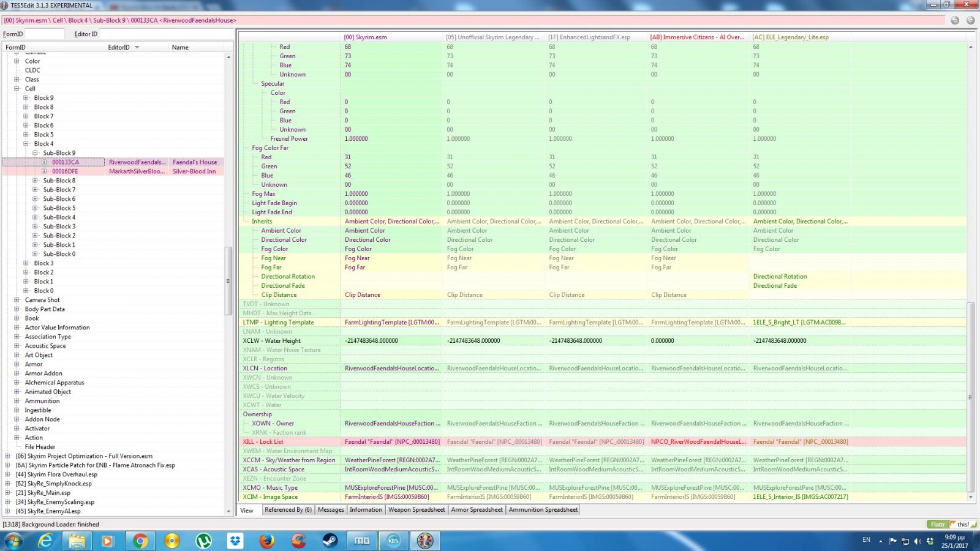Switch to Mod Organizer on the taskbar
This screenshot has height=551, width=980.
tap(362, 541)
